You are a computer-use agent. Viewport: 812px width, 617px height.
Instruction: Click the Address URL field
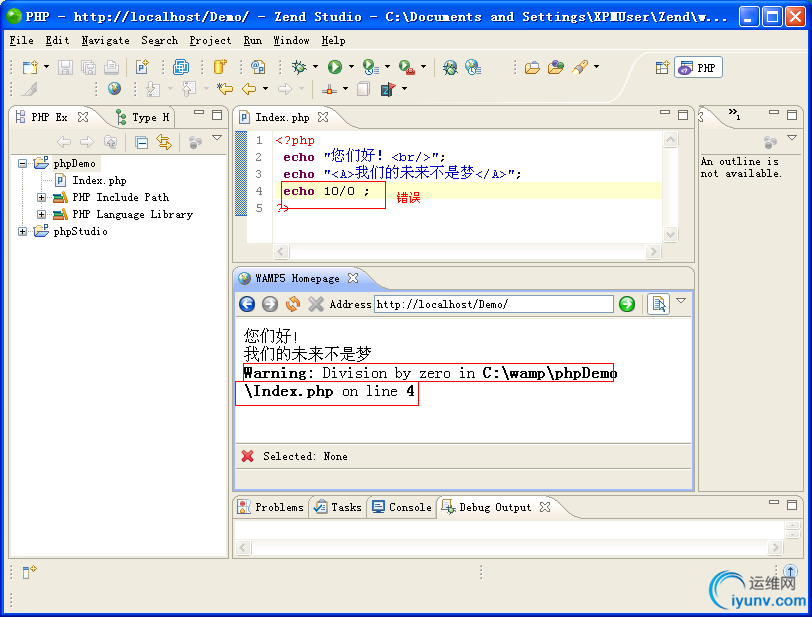(x=494, y=304)
